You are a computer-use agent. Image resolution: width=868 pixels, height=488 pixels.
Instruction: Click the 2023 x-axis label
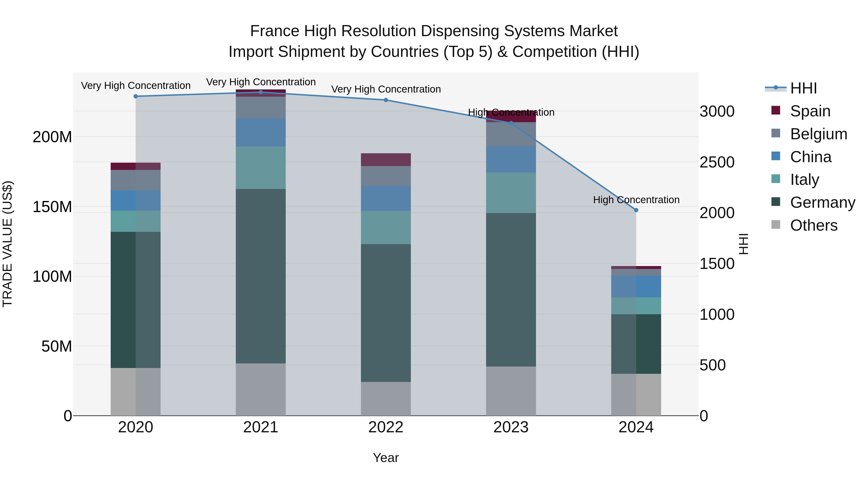tap(511, 427)
